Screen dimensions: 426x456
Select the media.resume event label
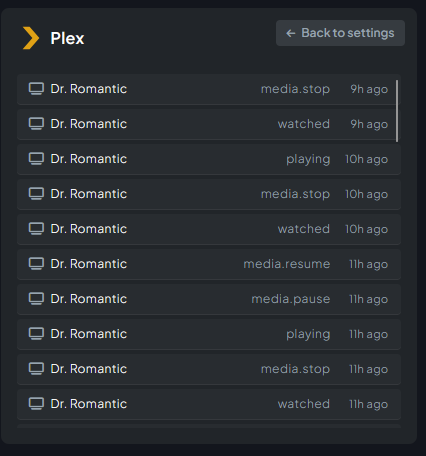pyautogui.click(x=287, y=264)
